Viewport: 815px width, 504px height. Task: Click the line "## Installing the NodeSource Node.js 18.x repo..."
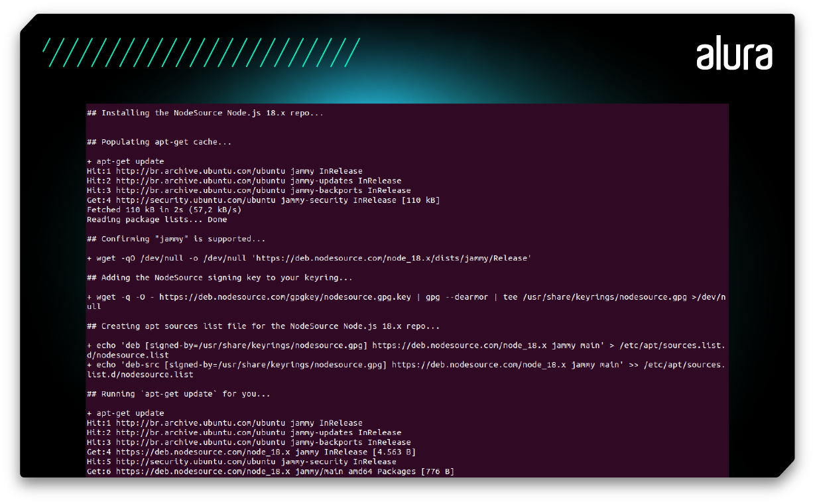point(205,113)
